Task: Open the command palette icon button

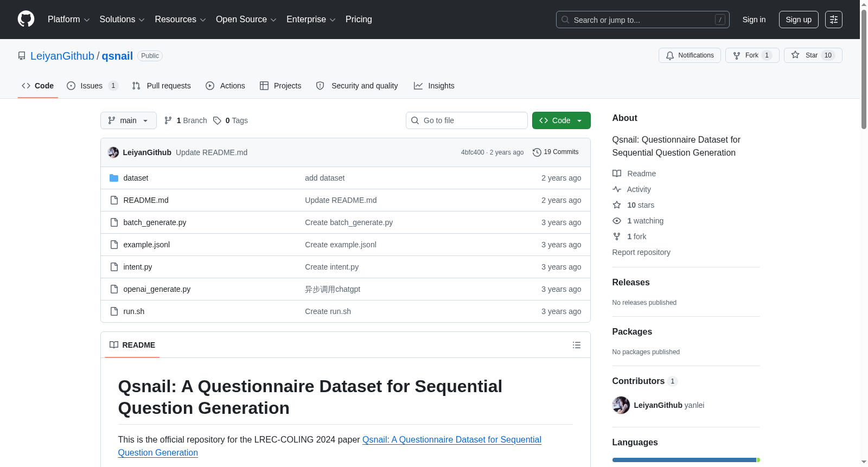Action: pyautogui.click(x=834, y=20)
